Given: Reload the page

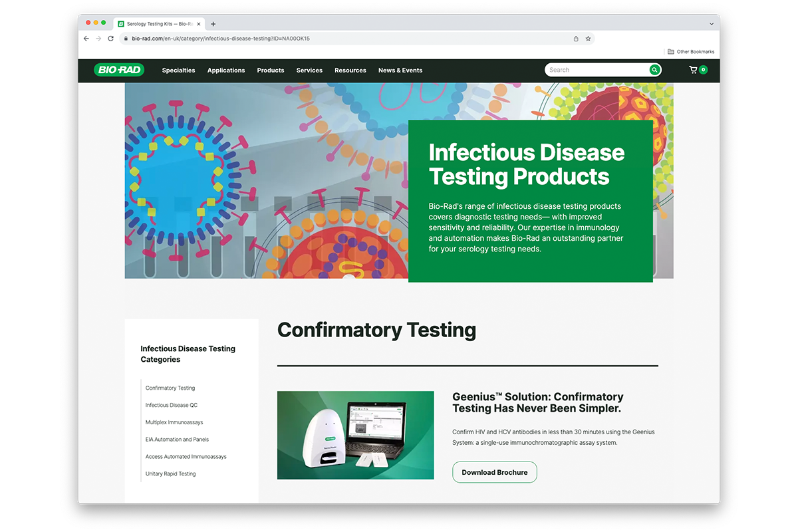Looking at the screenshot, I should click(x=112, y=39).
